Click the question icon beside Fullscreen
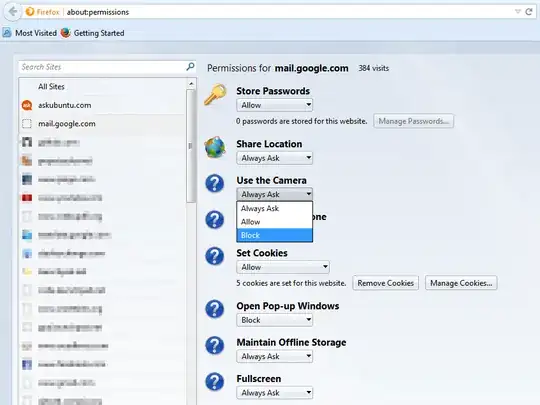This screenshot has height=405, width=540. 215,382
